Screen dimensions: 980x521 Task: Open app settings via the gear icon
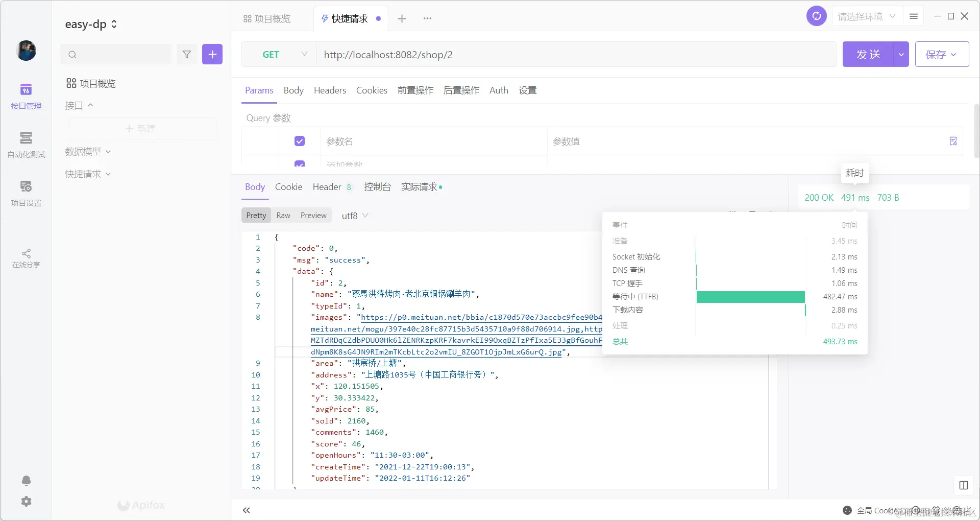pyautogui.click(x=26, y=502)
